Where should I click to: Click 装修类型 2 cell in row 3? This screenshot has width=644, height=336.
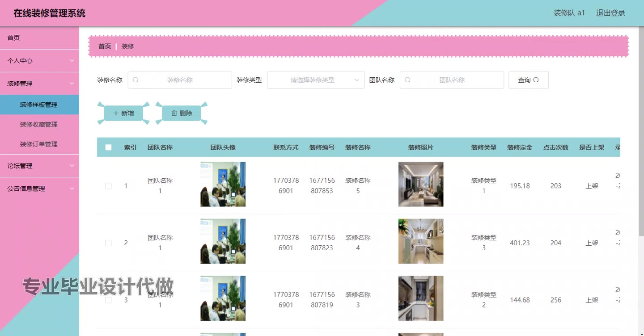pos(484,300)
